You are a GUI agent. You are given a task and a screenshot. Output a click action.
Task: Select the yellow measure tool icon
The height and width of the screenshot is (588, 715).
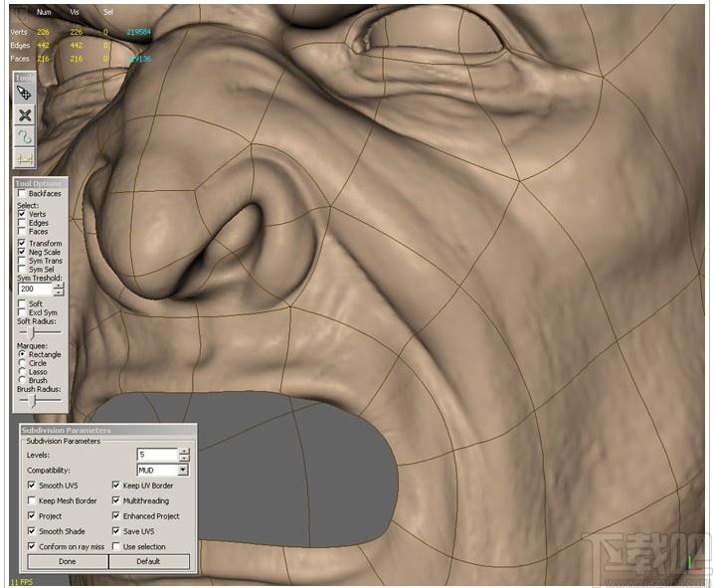click(25, 158)
